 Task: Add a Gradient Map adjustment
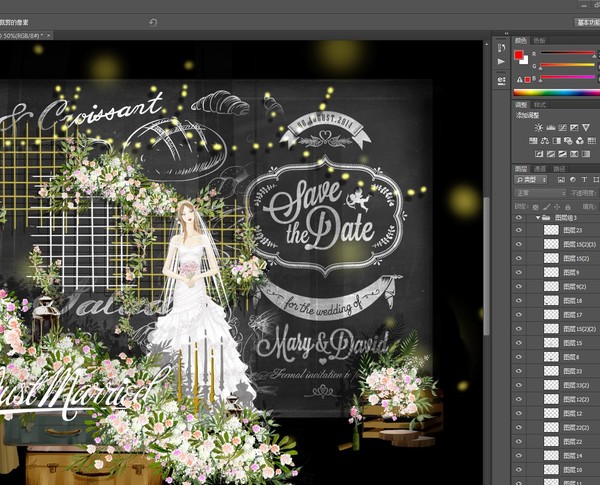click(586, 154)
